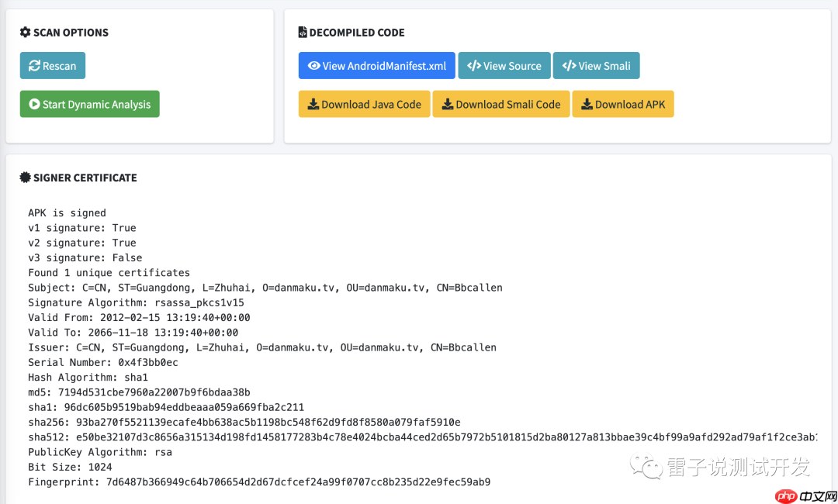
Task: Click the gear icon beside Scan Options
Action: tap(25, 32)
